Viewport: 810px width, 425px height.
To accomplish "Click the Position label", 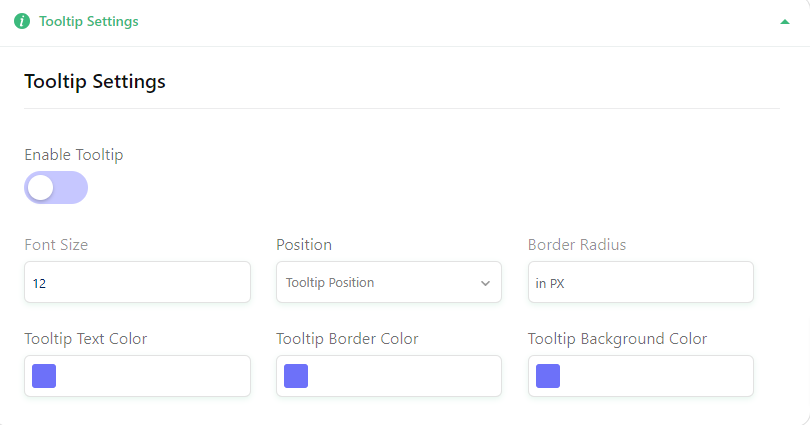I will [x=304, y=244].
